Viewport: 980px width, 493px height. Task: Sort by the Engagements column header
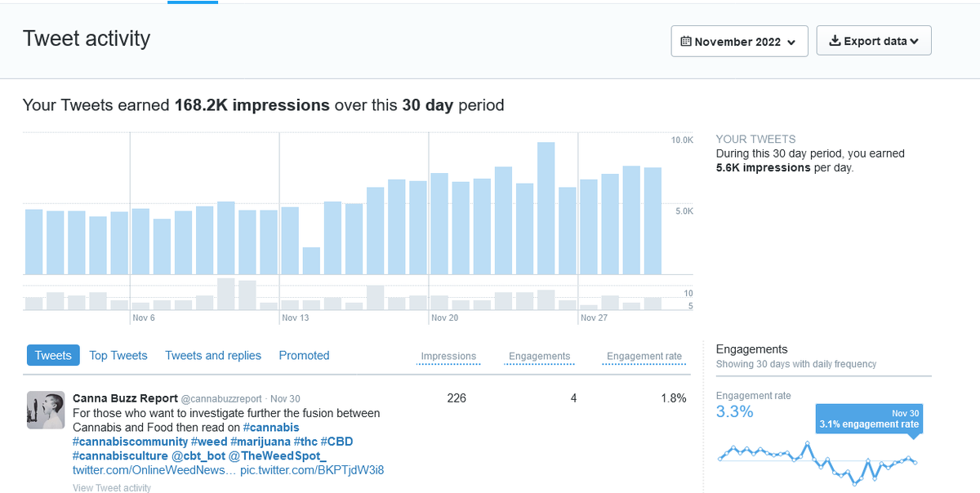[x=540, y=356]
